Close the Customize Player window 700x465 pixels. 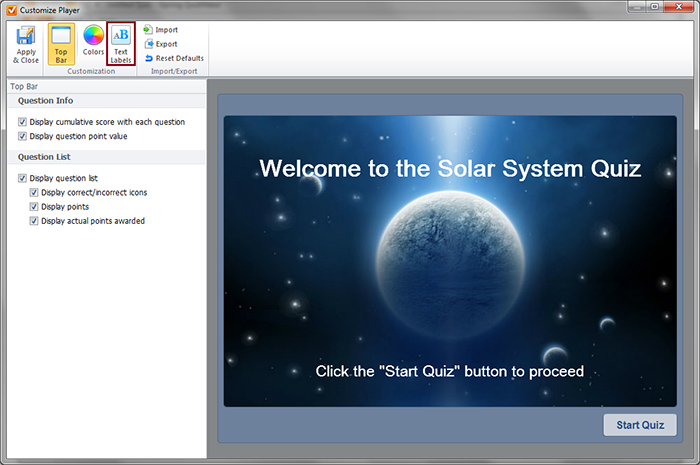pyautogui.click(x=679, y=7)
